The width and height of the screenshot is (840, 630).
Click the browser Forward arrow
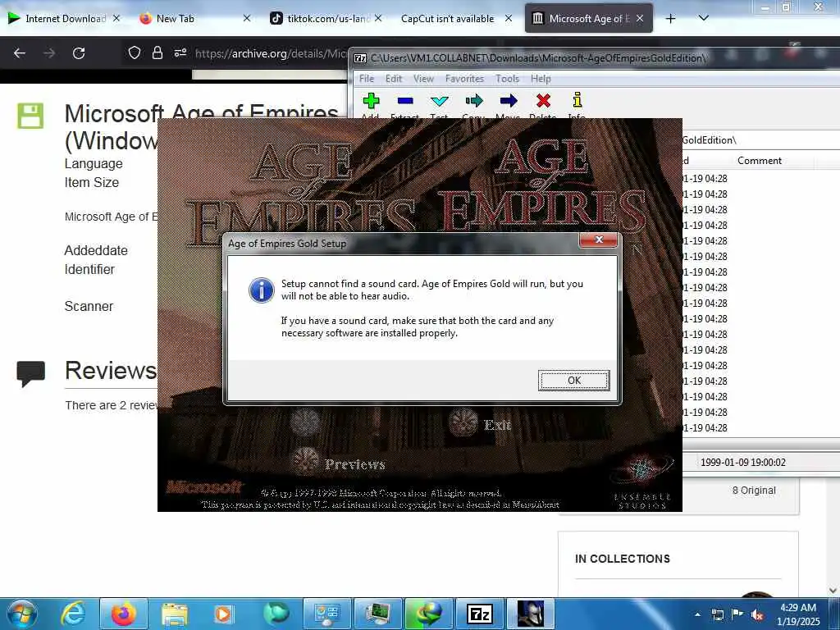tap(49, 53)
